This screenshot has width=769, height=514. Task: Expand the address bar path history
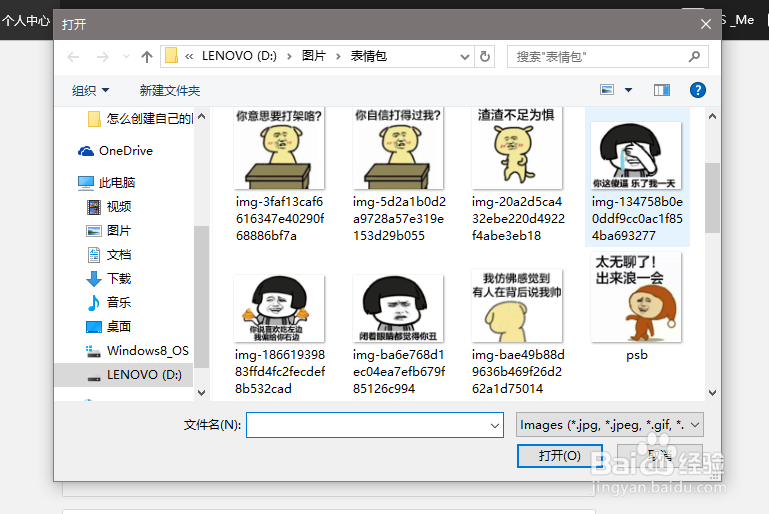(464, 57)
